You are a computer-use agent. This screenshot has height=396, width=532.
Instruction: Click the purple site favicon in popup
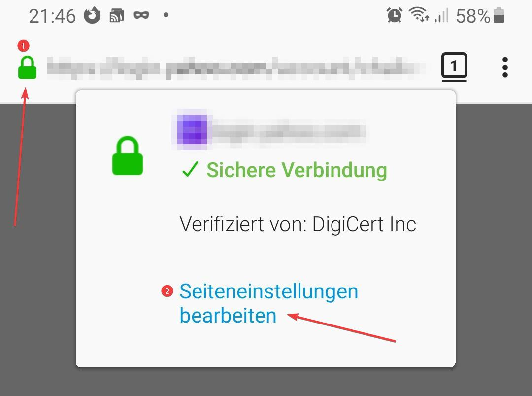click(x=192, y=130)
